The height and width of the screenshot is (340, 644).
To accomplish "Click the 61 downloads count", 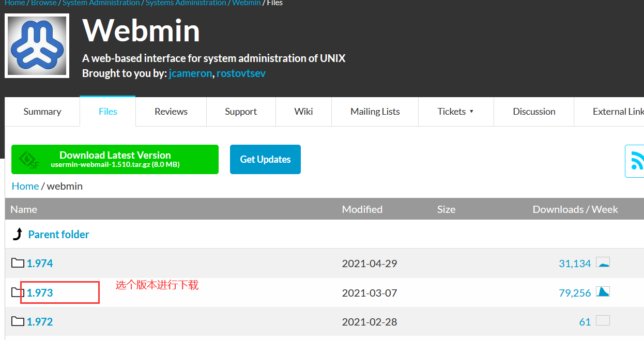I will (x=585, y=322).
